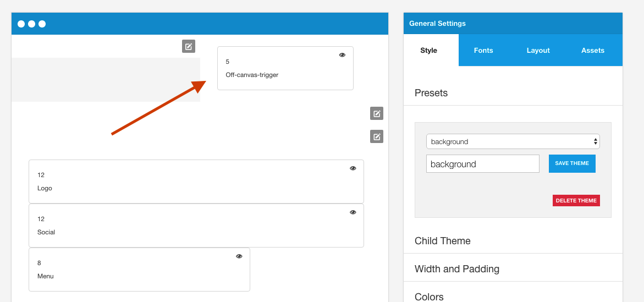The image size is (644, 302).
Task: Toggle the Menu block visibility eye
Action: pyautogui.click(x=239, y=256)
